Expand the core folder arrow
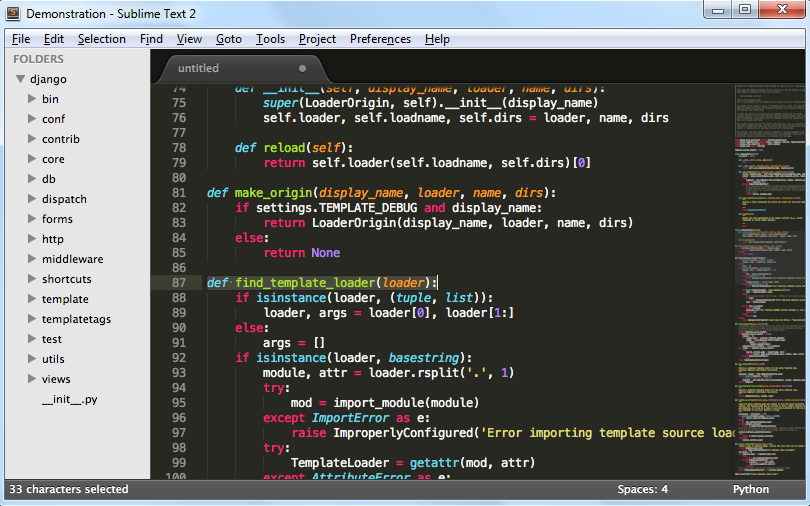Image resolution: width=810 pixels, height=506 pixels. [x=32, y=159]
